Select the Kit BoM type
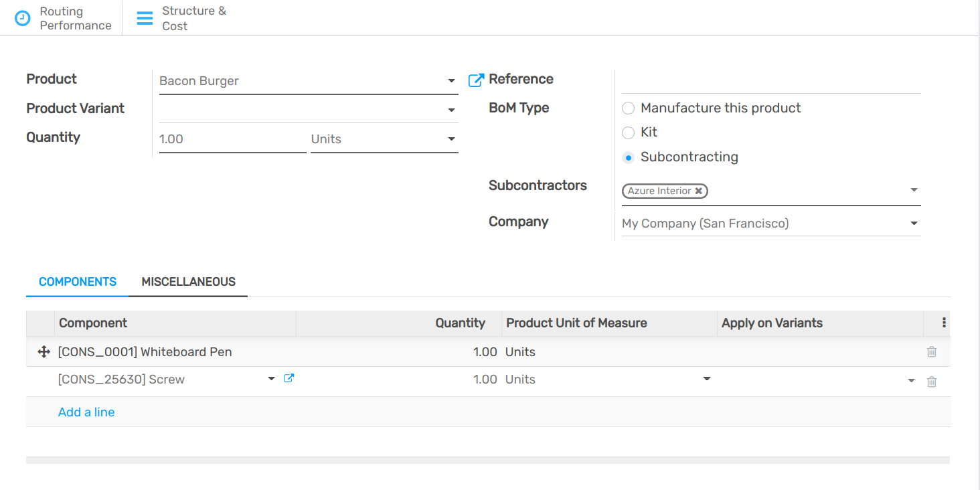The height and width of the screenshot is (490, 980). tap(628, 133)
